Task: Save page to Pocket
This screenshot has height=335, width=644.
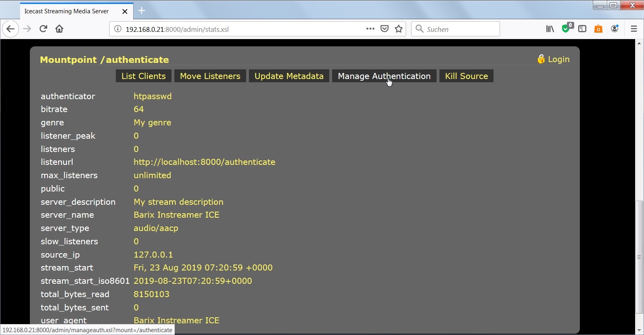Action: 385,29
